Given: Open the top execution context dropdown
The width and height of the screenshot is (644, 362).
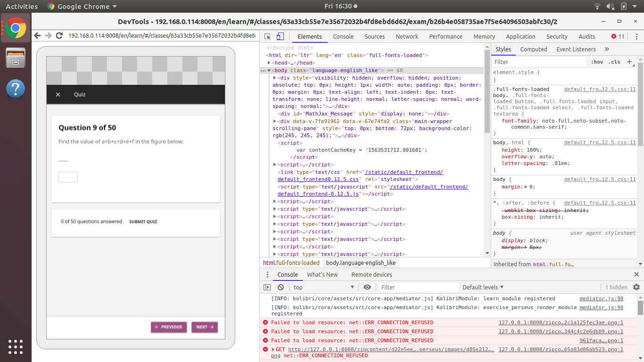Looking at the screenshot, I should pyautogui.click(x=323, y=287).
